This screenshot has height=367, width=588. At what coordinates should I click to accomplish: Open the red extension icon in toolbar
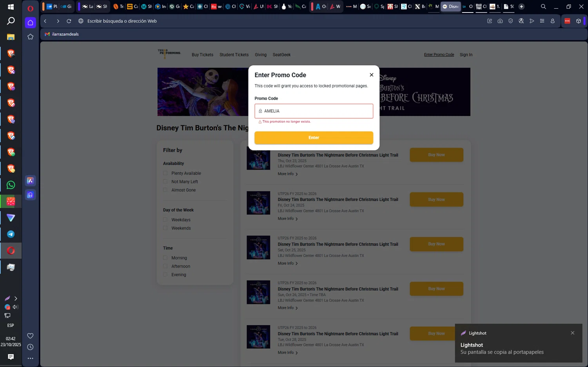click(567, 21)
